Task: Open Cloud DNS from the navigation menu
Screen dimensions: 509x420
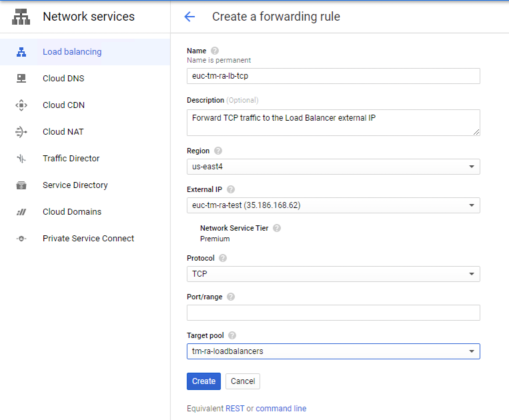Action: pos(63,78)
